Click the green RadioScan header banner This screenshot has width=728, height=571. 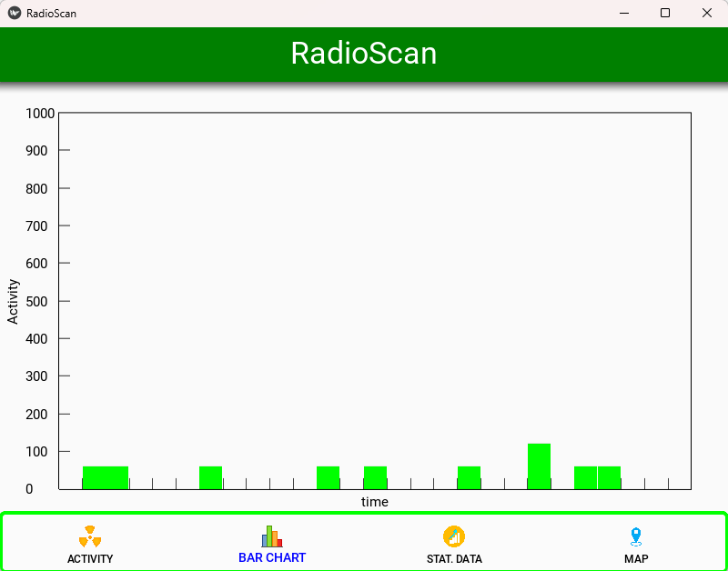click(364, 55)
